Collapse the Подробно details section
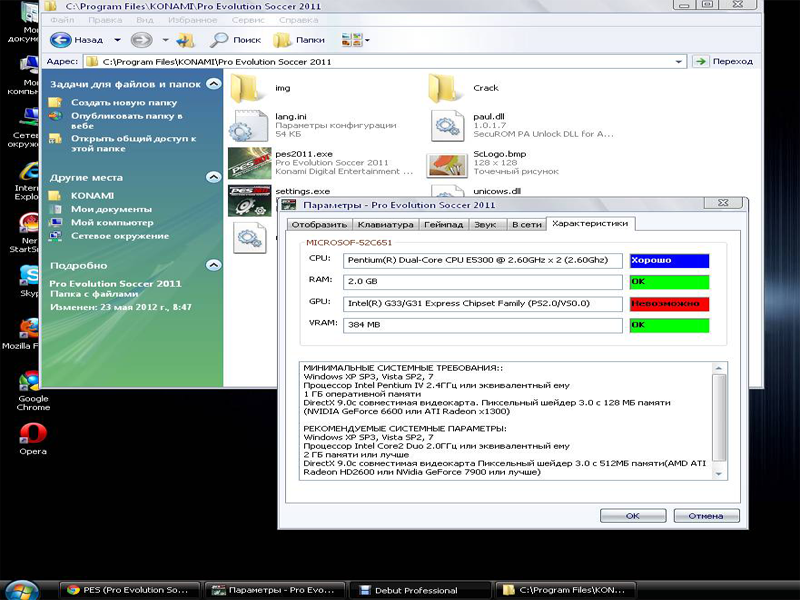 [212, 266]
